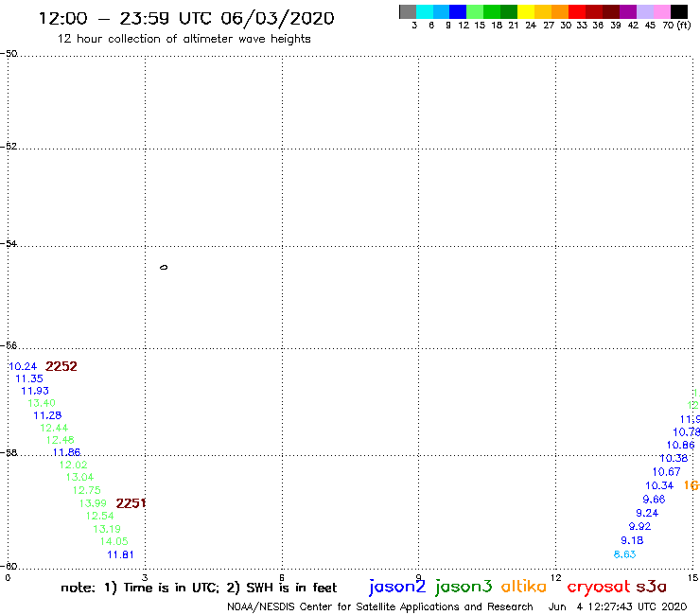700x615 pixels.
Task: Click the note "Time is in UTC"
Action: pos(170,588)
